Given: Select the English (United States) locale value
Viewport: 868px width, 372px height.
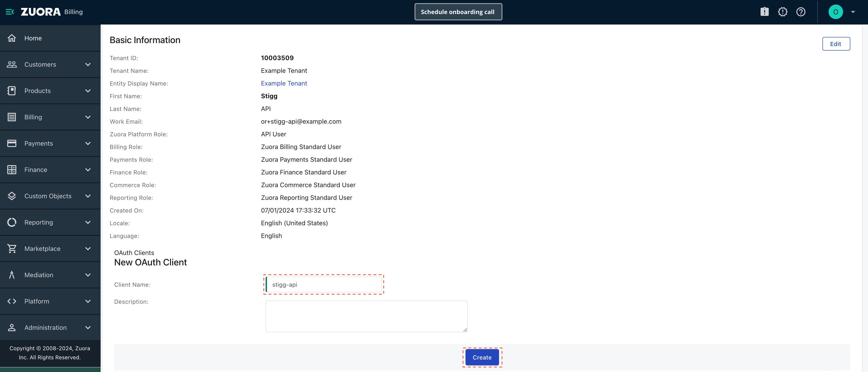Looking at the screenshot, I should coord(294,223).
